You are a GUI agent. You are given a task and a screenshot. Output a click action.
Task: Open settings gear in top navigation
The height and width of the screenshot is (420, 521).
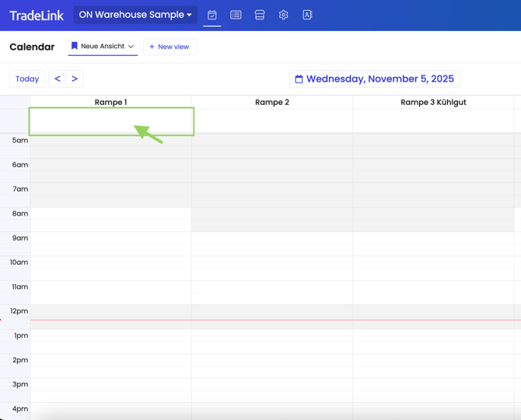(x=284, y=15)
